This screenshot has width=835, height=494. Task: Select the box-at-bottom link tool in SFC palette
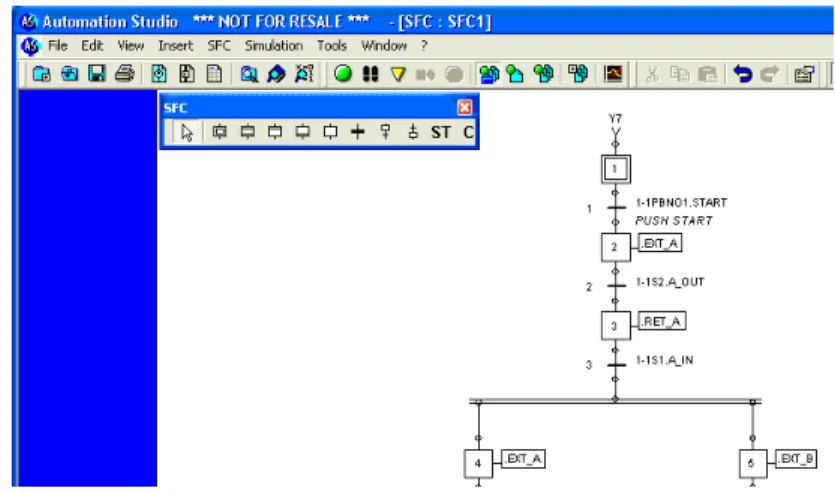pos(413,131)
